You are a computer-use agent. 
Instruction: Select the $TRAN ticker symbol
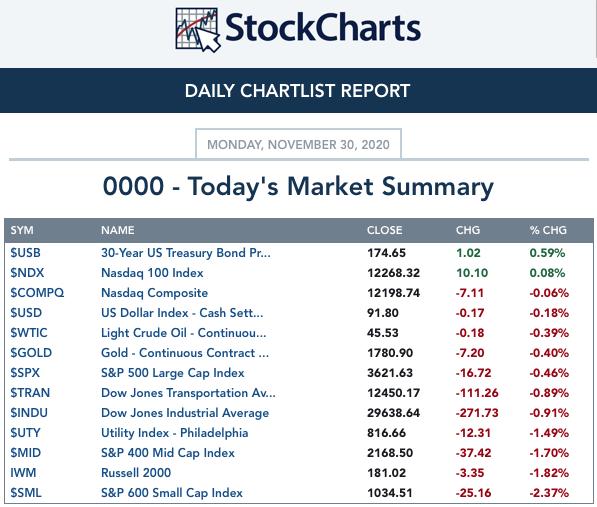pos(30,393)
